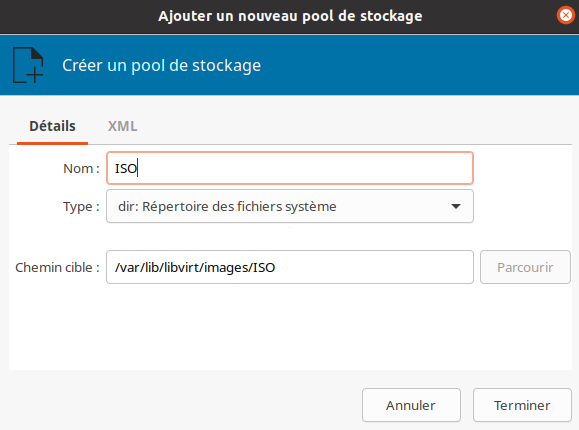
Task: Click the empty white area below the path field
Action: [x=290, y=327]
